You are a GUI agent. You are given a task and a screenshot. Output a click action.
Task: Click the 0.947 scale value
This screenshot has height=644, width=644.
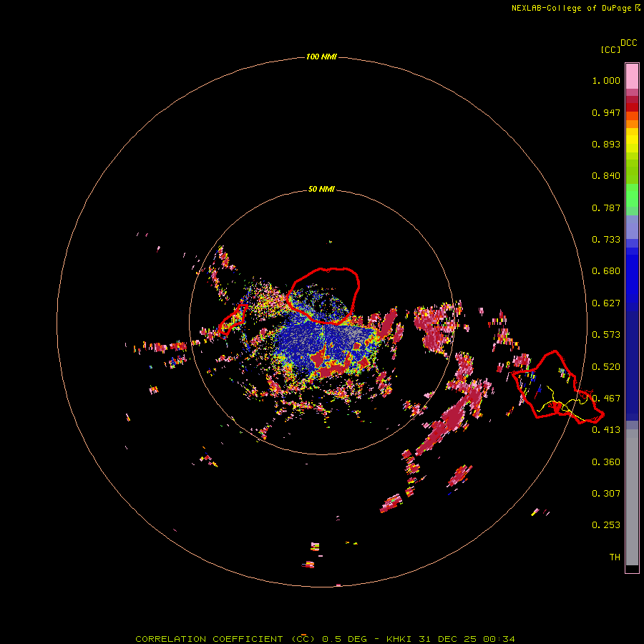(x=606, y=112)
